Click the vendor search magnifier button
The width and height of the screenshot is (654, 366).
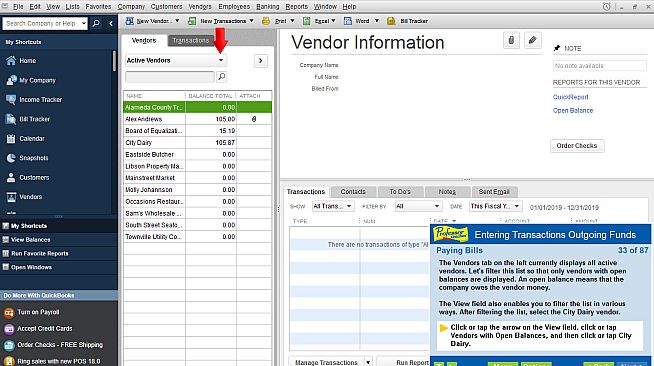pyautogui.click(x=222, y=76)
